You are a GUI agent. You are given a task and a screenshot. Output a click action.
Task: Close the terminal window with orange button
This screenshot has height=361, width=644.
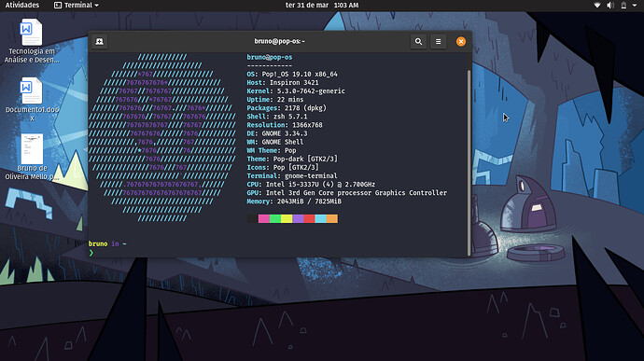461,41
